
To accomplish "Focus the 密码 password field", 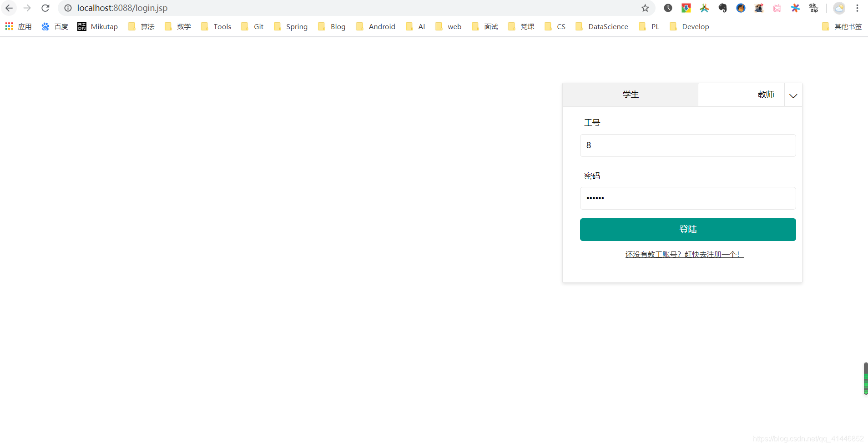I will point(688,198).
